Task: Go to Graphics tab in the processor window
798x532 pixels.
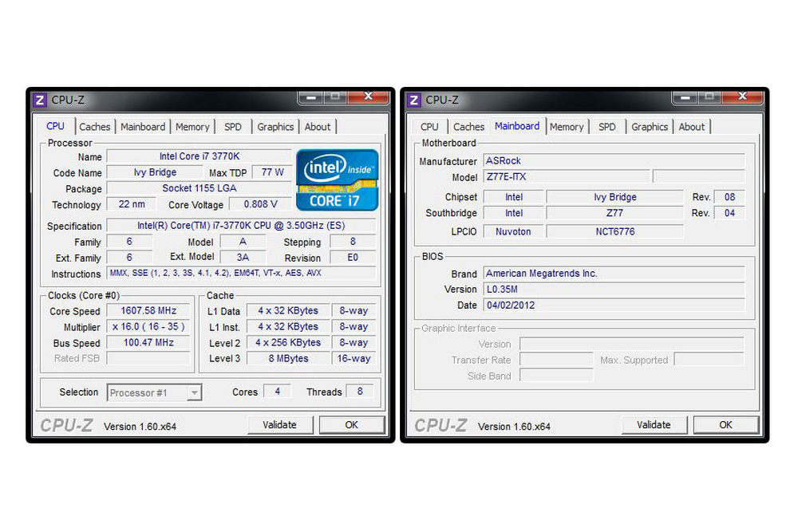Action: tap(275, 127)
